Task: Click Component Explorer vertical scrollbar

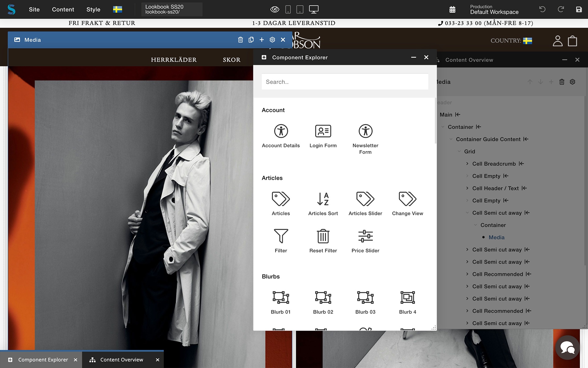Action: point(435,121)
